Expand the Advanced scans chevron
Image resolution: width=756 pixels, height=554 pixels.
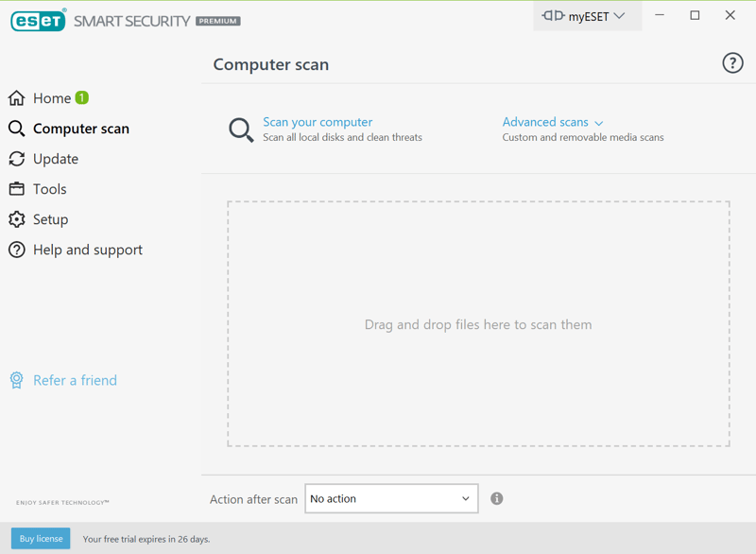599,124
